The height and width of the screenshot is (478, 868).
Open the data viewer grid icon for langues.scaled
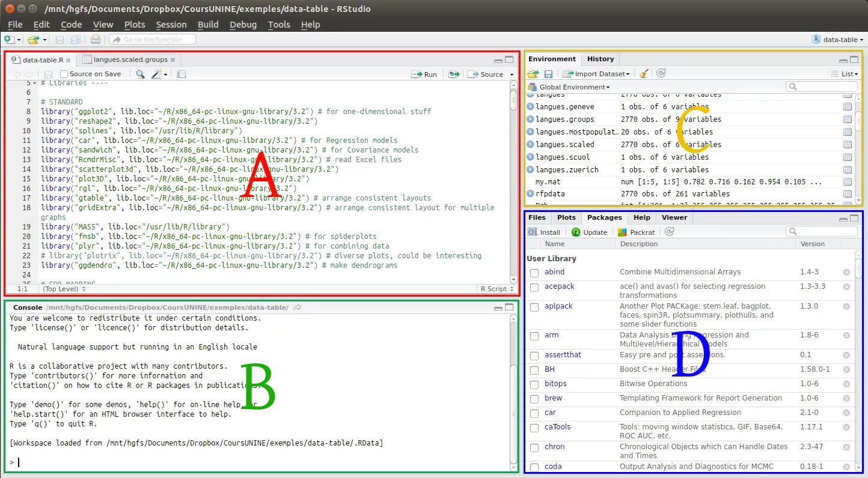[848, 144]
